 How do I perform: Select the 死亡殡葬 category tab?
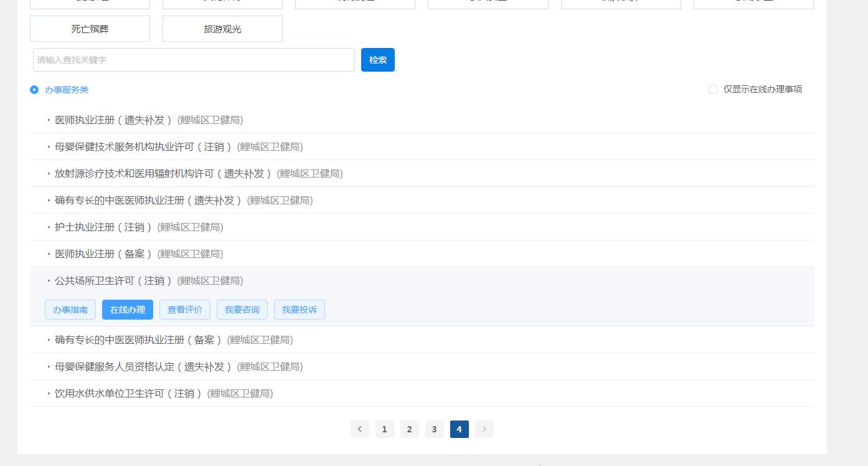coord(90,29)
